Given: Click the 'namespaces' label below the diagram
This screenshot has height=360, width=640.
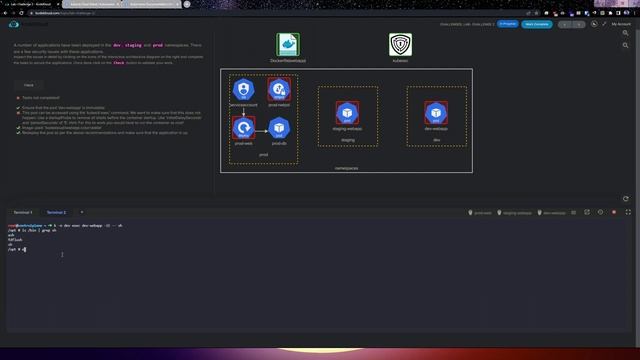Looking at the screenshot, I should point(347,168).
